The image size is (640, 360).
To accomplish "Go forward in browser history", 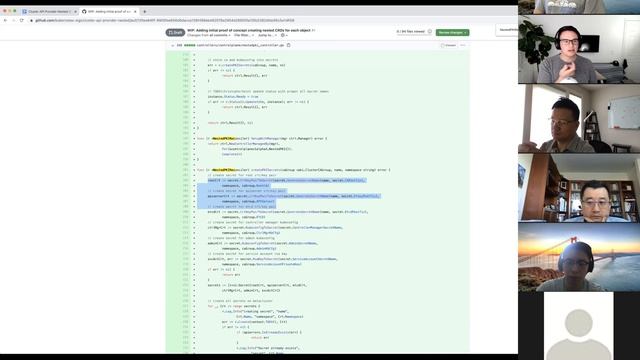I will (13, 20).
